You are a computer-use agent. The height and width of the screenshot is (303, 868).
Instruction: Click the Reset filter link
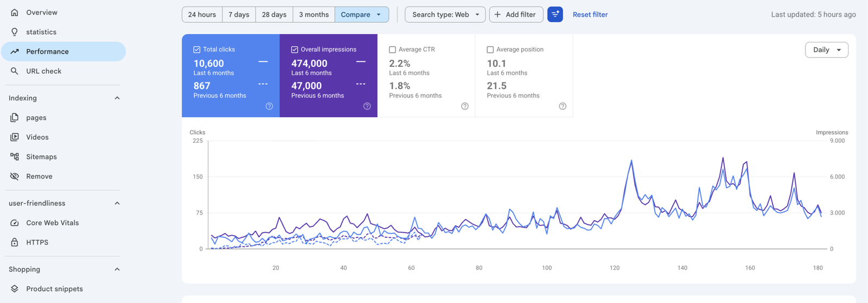point(590,15)
